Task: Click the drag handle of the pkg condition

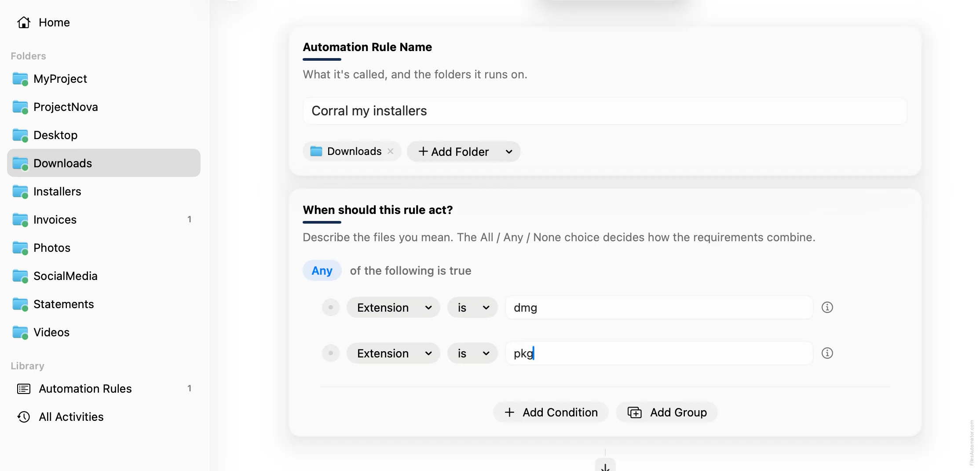Action: coord(331,353)
